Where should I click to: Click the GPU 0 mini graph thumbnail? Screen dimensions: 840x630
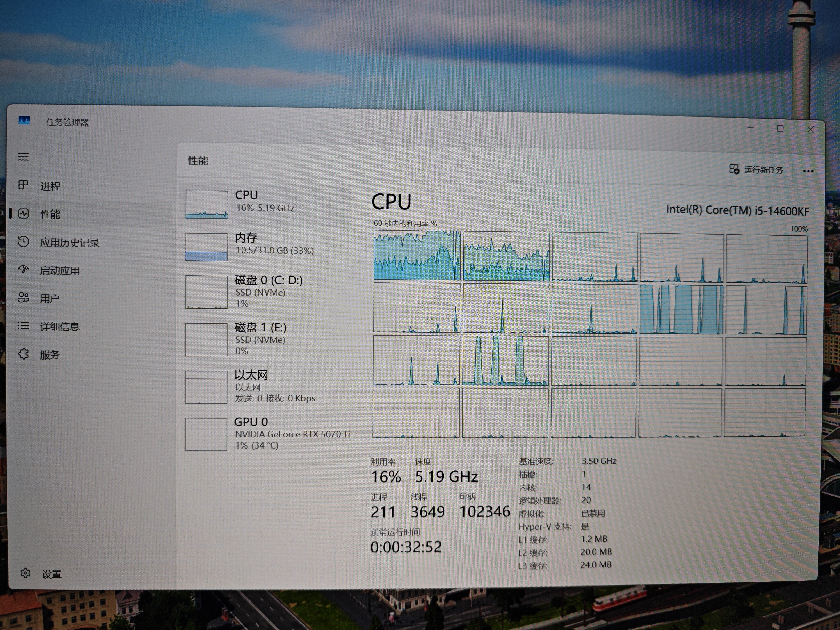(x=206, y=434)
